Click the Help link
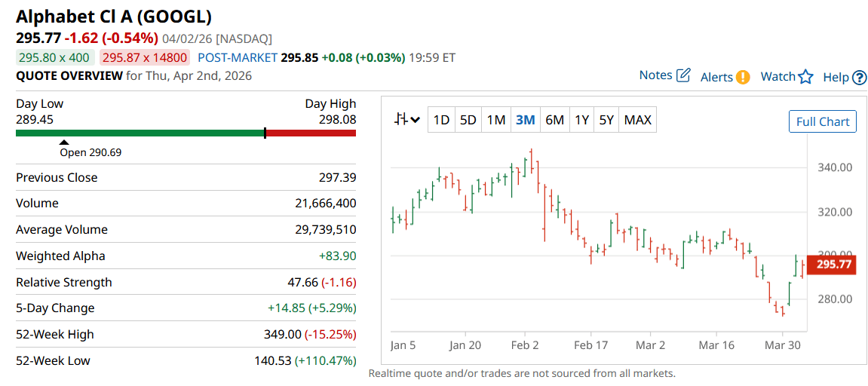868x386 pixels. coord(836,78)
